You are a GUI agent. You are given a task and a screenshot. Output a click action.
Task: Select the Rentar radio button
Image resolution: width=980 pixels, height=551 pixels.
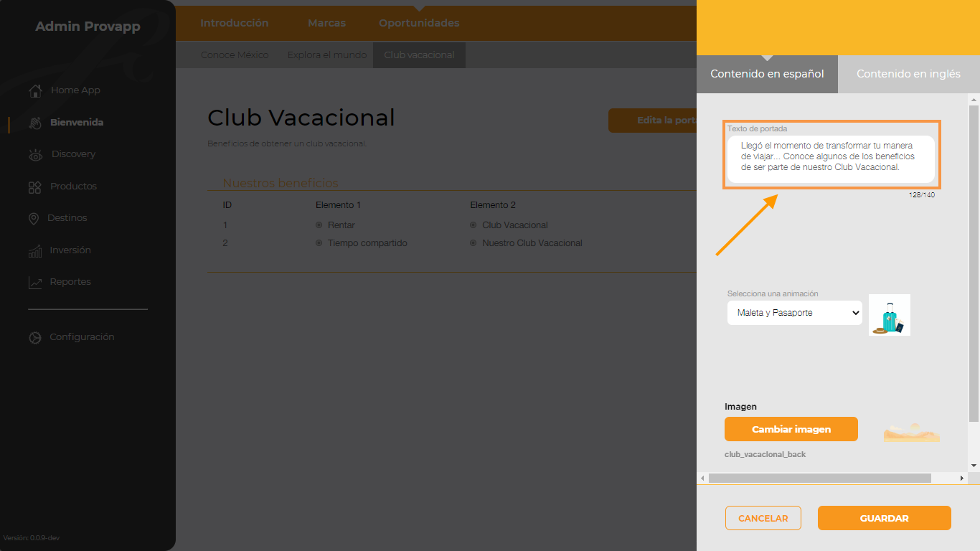(319, 225)
